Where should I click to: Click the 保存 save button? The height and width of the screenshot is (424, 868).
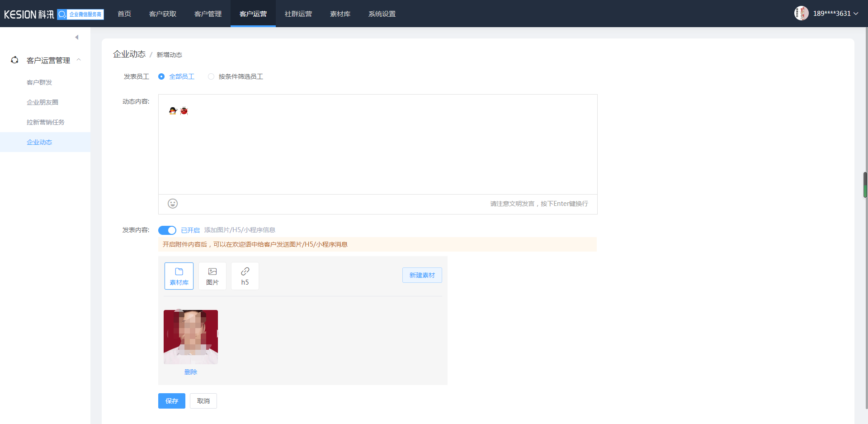click(x=171, y=401)
